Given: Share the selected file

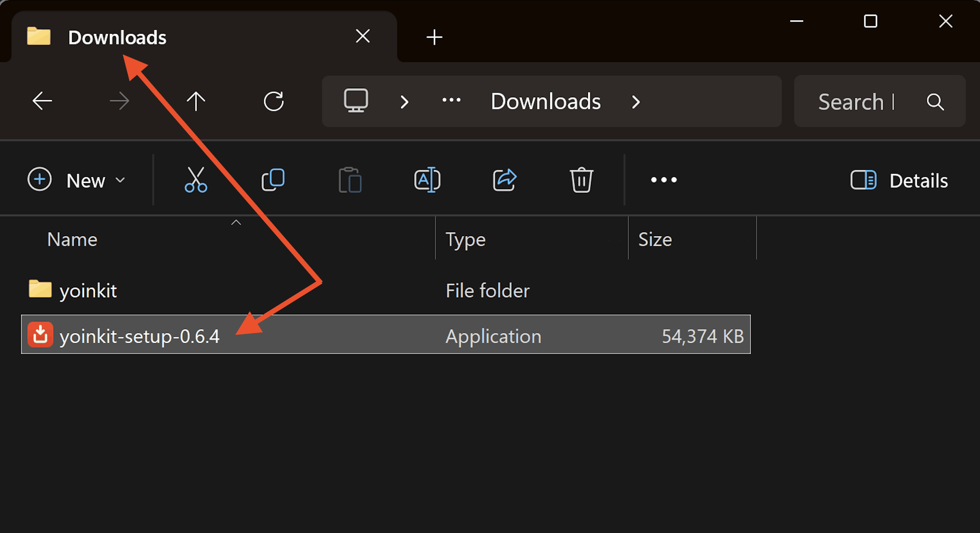Looking at the screenshot, I should coord(505,180).
